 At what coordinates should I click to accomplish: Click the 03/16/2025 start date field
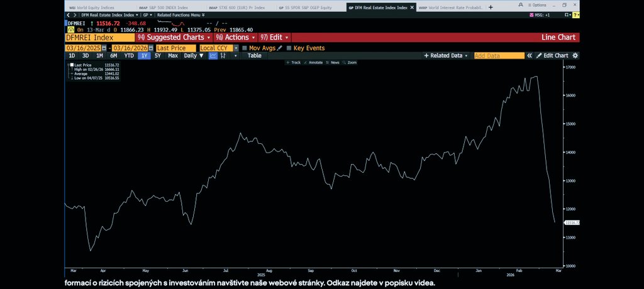click(x=83, y=48)
